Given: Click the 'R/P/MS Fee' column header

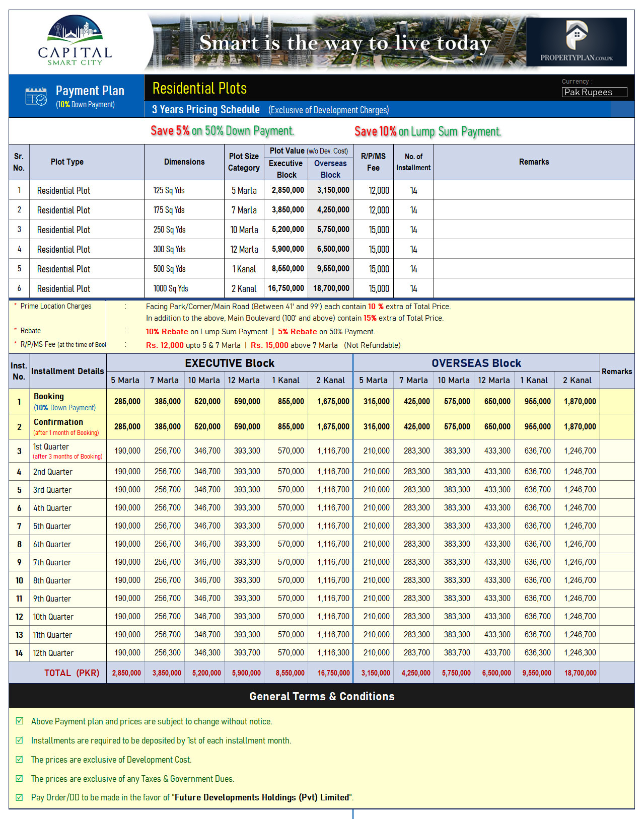Looking at the screenshot, I should [373, 162].
